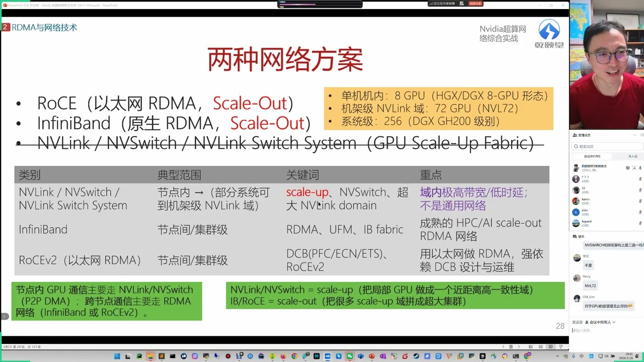The height and width of the screenshot is (362, 644).
Task: Click the chat message starting NVSWIRCH和IB
Action: [x=613, y=245]
